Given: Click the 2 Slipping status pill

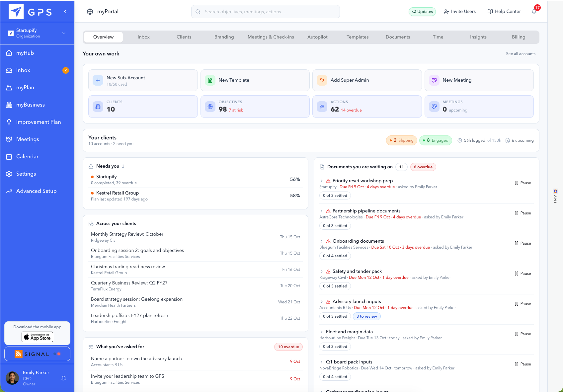Looking at the screenshot, I should (402, 140).
